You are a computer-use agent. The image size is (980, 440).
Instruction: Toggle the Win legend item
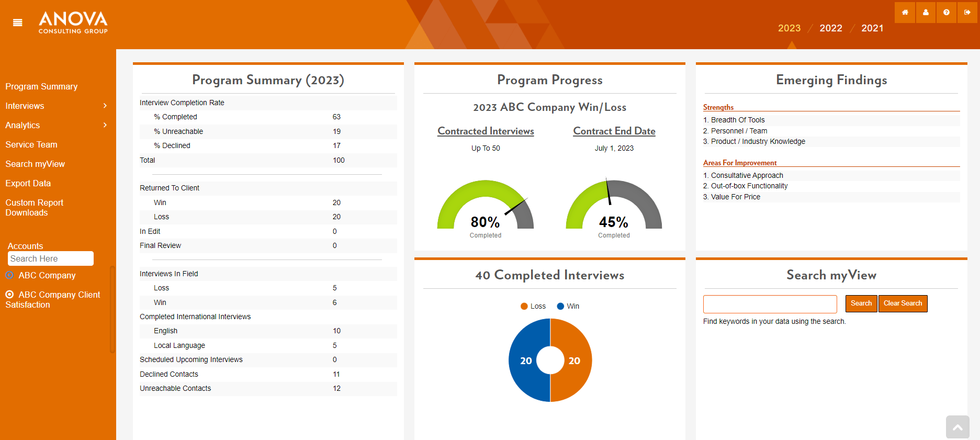tap(568, 306)
